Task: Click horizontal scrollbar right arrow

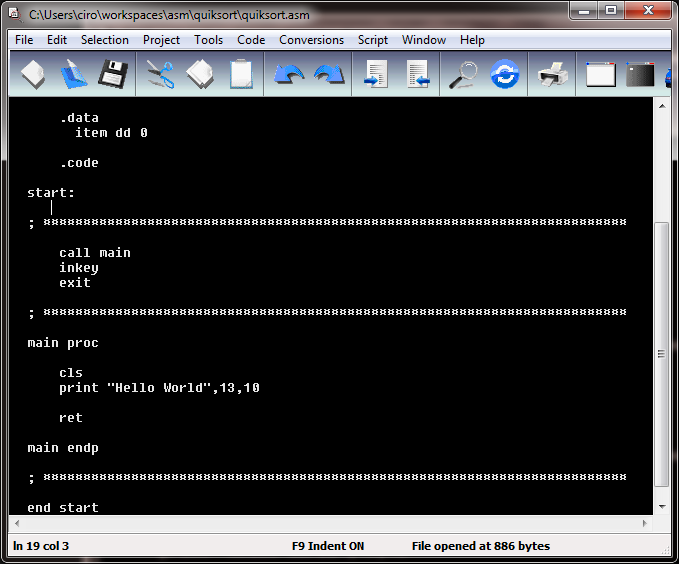Action: click(645, 523)
